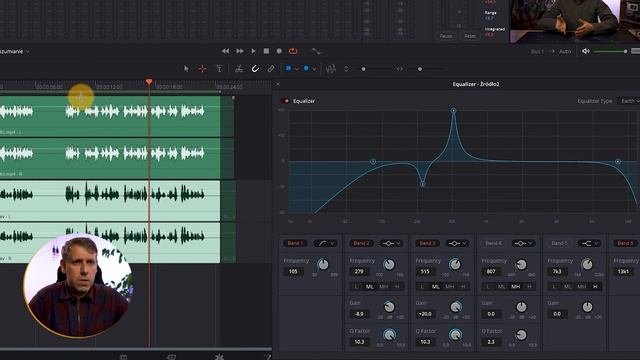Click the blue marker icon
The width and height of the screenshot is (640, 360).
click(x=306, y=69)
